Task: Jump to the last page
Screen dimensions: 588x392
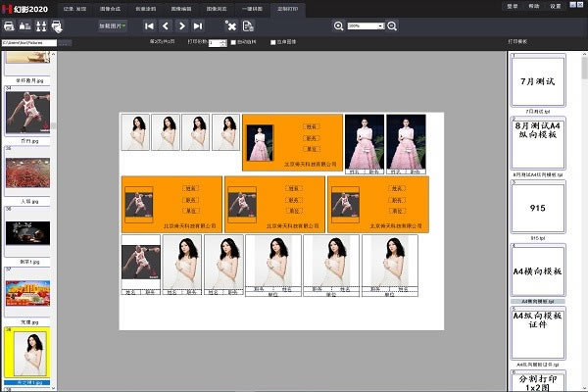Action: pos(199,25)
